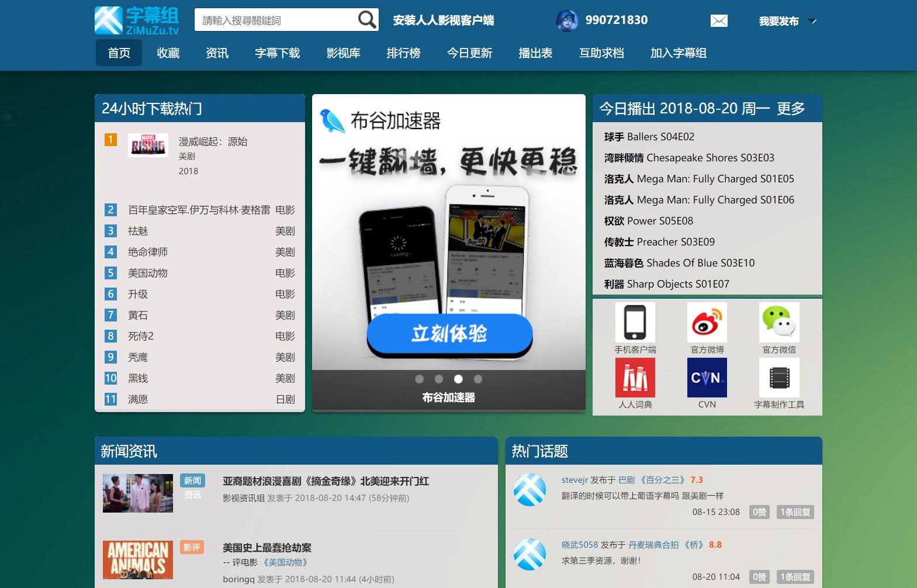This screenshot has height=588, width=917.
Task: Go to the 首页 nav tab
Action: point(119,53)
